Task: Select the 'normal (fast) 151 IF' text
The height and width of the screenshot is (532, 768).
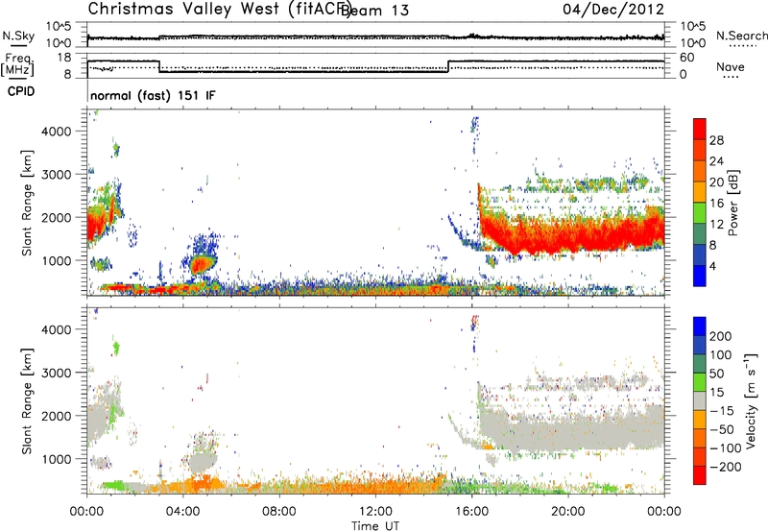Action: point(153,95)
